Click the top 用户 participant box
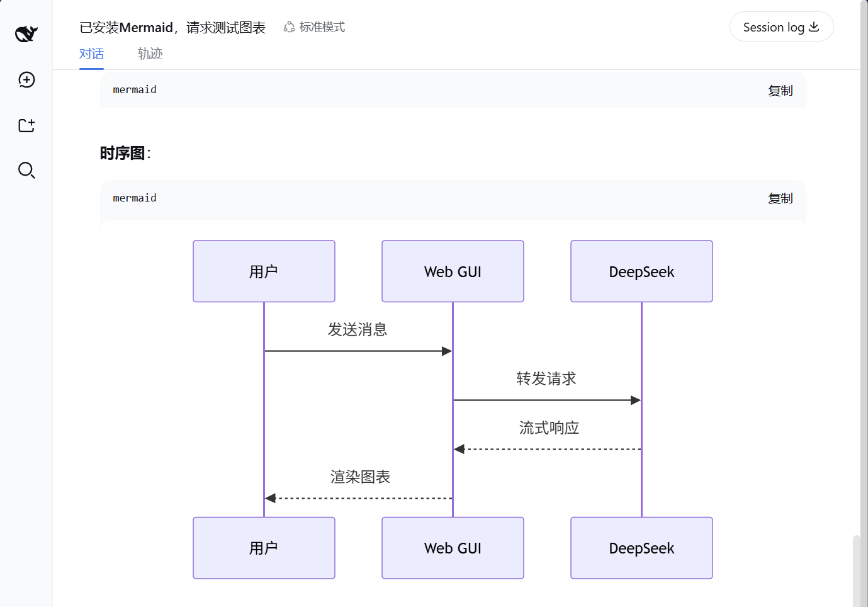Image resolution: width=868 pixels, height=607 pixels. click(x=264, y=271)
